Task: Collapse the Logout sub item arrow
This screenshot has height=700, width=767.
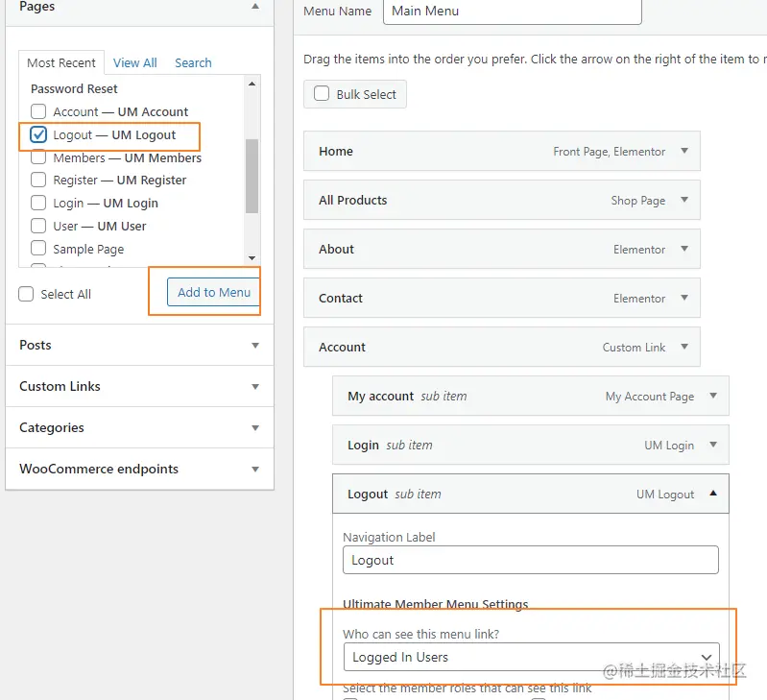Action: [713, 494]
